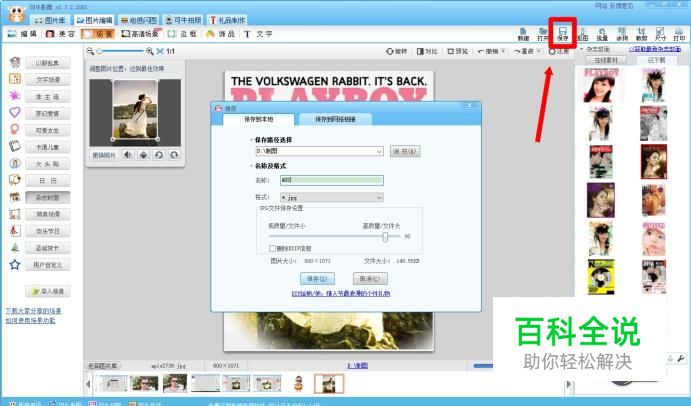The image size is (691, 406).
Task: Click the 新建 (New) toolbar icon
Action: click(523, 34)
